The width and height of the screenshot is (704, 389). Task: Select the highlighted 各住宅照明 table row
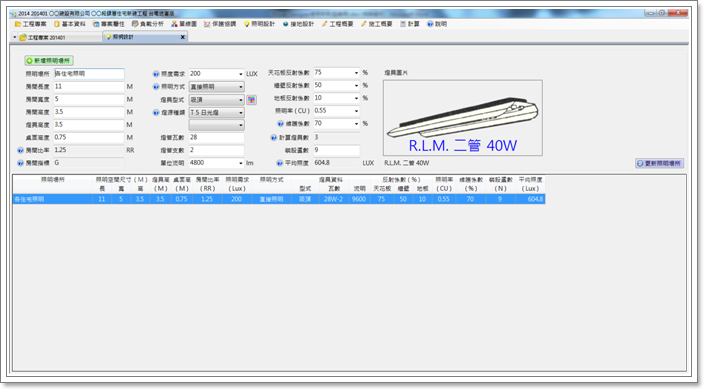[x=279, y=199]
